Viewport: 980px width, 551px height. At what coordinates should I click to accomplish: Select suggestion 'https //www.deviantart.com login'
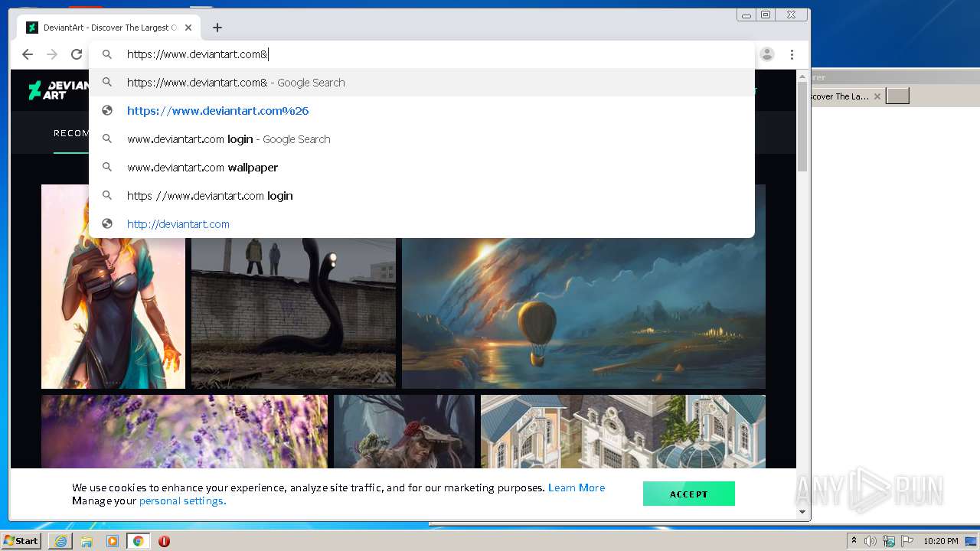[x=422, y=196]
